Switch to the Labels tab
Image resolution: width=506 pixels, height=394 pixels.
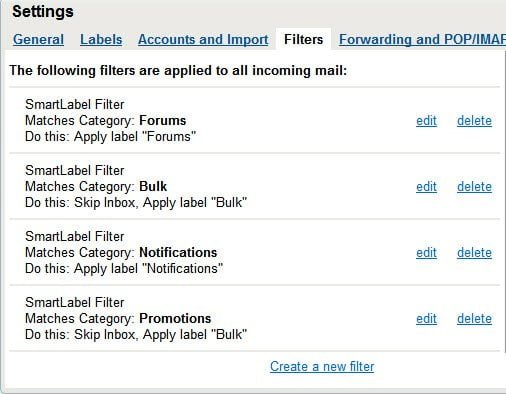(101, 39)
